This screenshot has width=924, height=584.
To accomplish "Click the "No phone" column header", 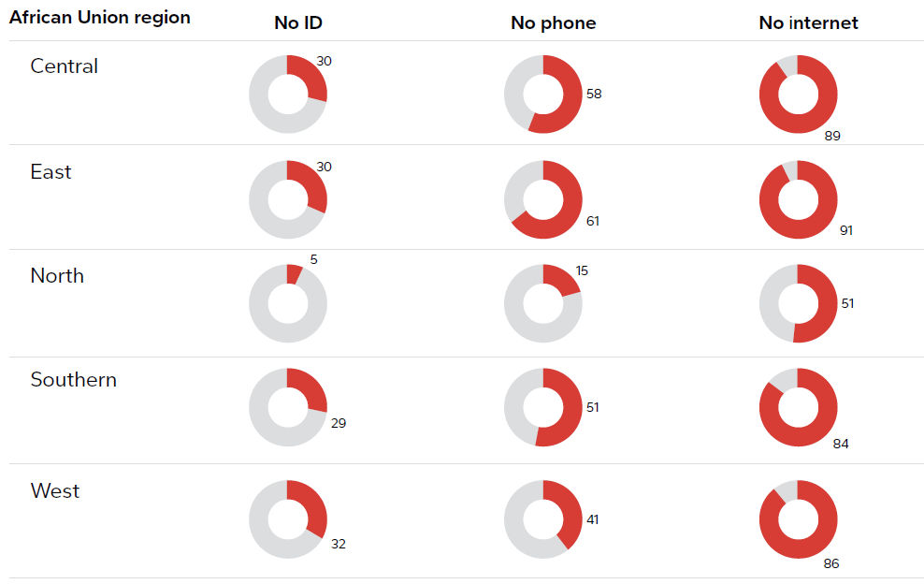I will coord(553,23).
